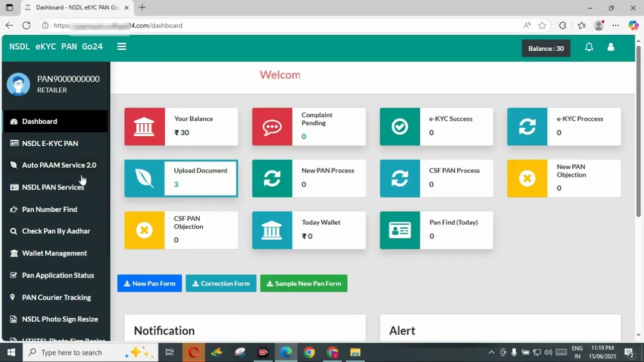This screenshot has width=644, height=362.
Task: Open the Edge taskbar icon
Action: [x=286, y=352]
